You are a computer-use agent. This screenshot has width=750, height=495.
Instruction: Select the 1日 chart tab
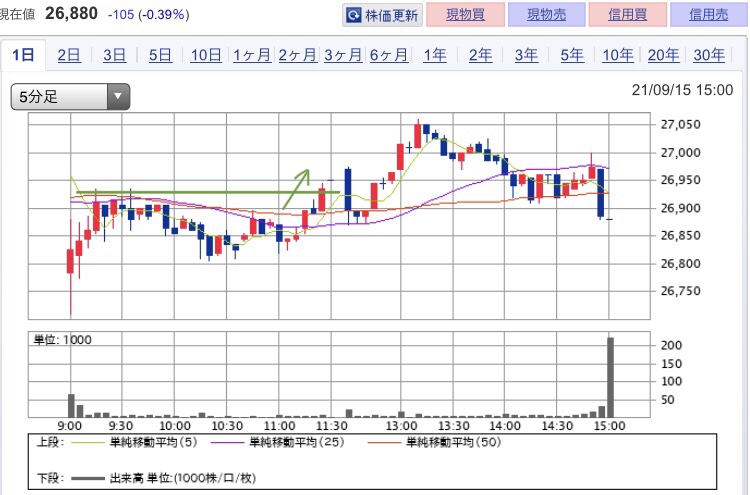point(23,55)
